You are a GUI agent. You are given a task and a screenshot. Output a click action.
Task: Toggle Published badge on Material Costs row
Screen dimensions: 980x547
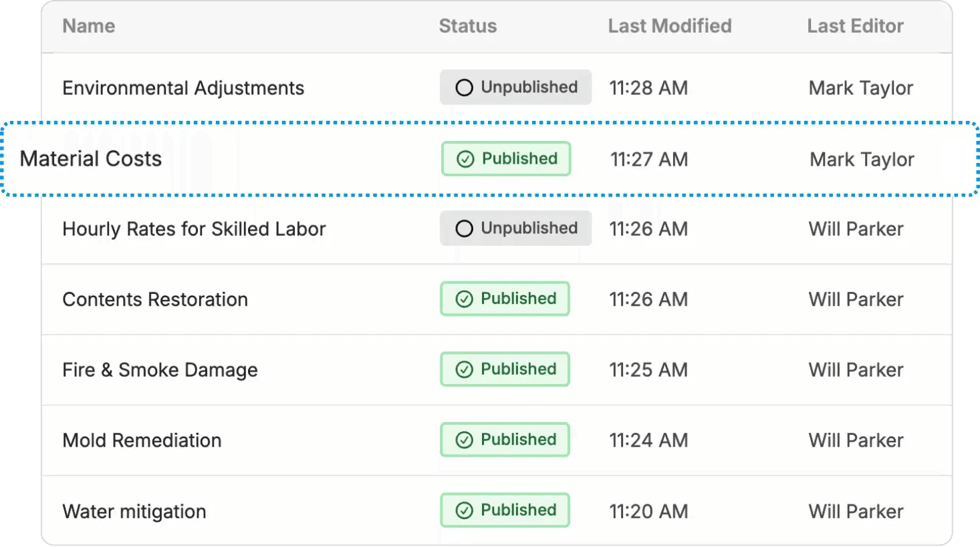[x=506, y=159]
